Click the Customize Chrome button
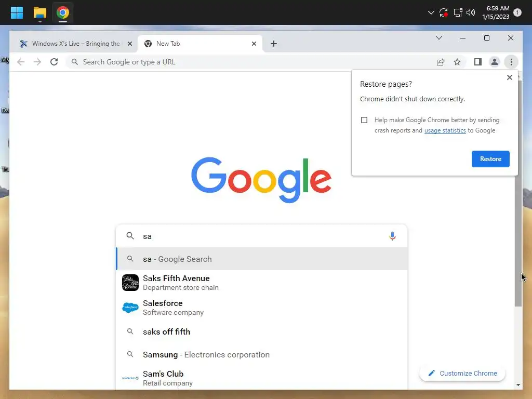This screenshot has height=399, width=532. tap(462, 373)
